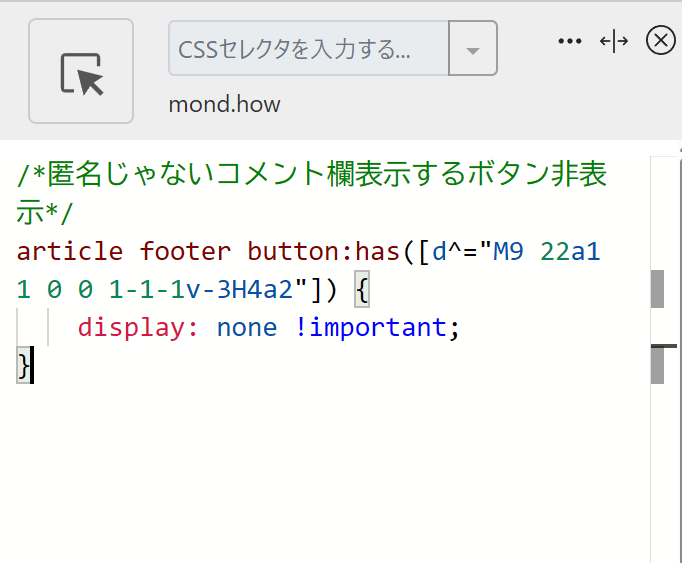Expand the CSS selector dropdown arrow
The height and width of the screenshot is (563, 682).
pos(473,48)
